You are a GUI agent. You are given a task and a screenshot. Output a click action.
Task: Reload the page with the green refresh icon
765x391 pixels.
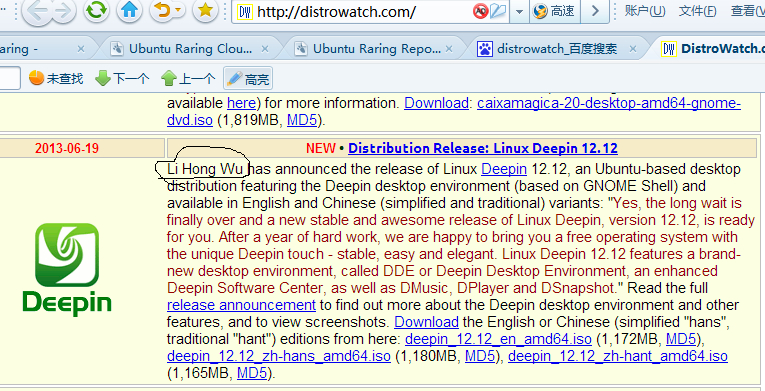[96, 10]
